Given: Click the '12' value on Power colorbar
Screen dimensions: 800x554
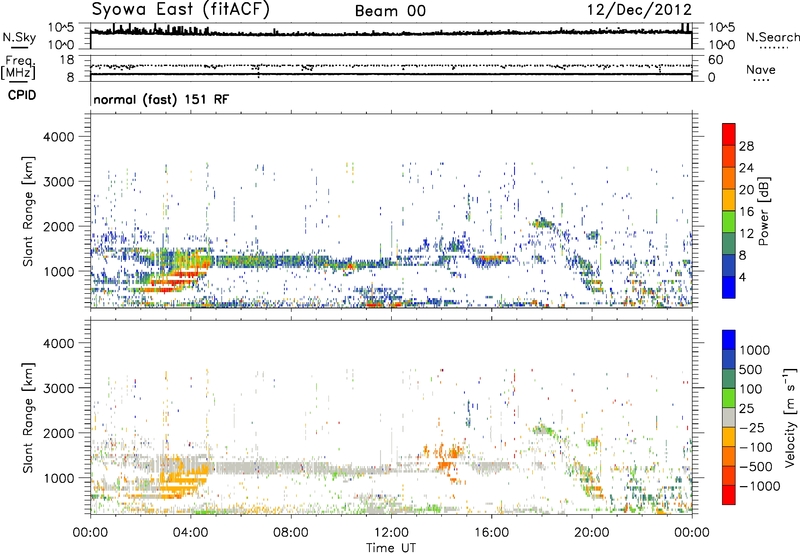Looking at the screenshot, I should [x=746, y=234].
